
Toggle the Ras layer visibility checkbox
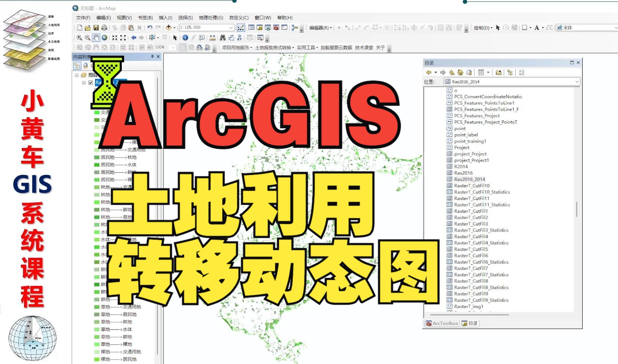point(91,83)
